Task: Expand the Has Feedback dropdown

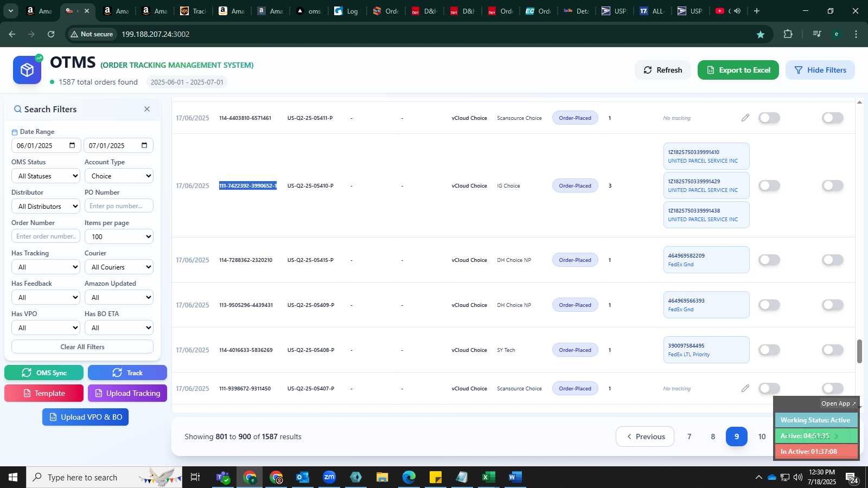Action: click(x=46, y=297)
